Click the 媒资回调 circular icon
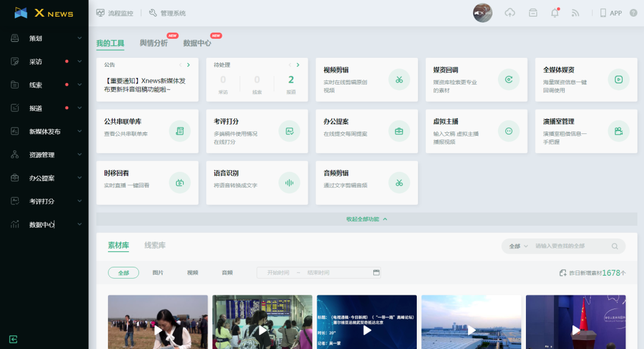Screen dimensions: 644x349 (509, 80)
